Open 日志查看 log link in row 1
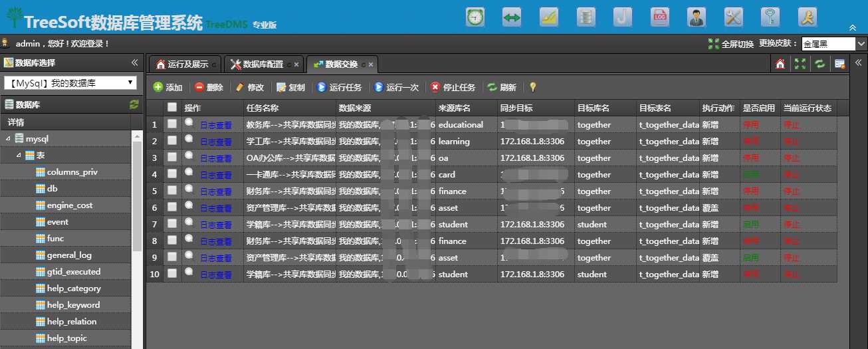The image size is (868, 349). pyautogui.click(x=216, y=125)
